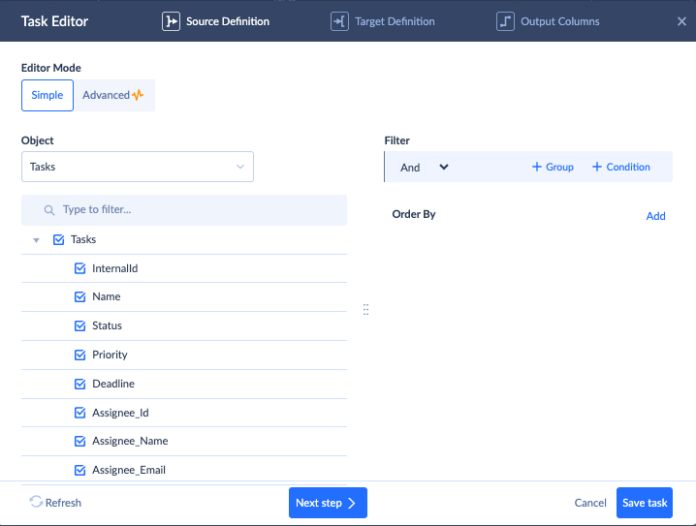Viewport: 696px width, 526px height.
Task: Collapse the Tasks tree node arrow
Action: pyautogui.click(x=36, y=240)
